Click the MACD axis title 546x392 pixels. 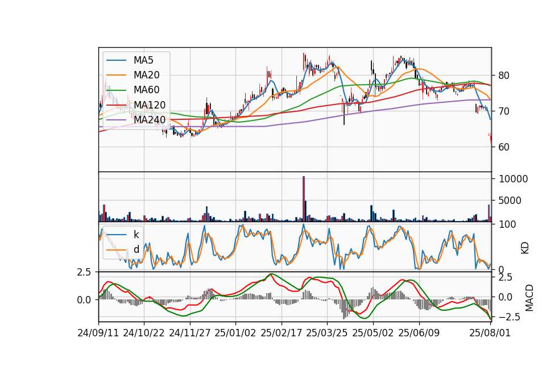(530, 298)
